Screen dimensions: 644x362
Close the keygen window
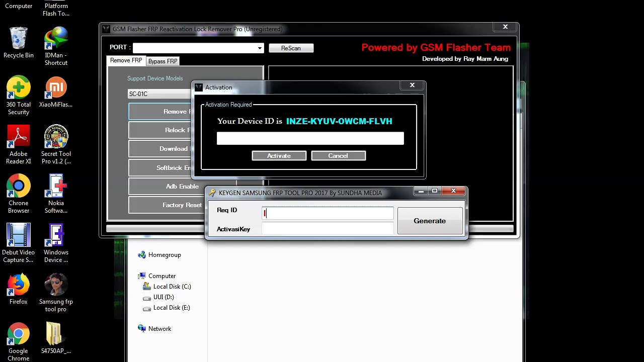[x=453, y=191]
